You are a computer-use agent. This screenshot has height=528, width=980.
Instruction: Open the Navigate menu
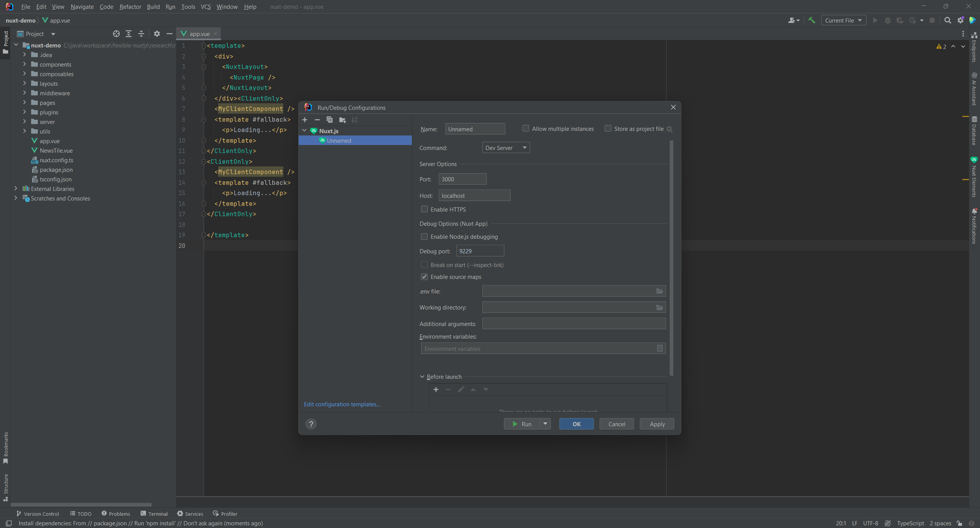(82, 7)
